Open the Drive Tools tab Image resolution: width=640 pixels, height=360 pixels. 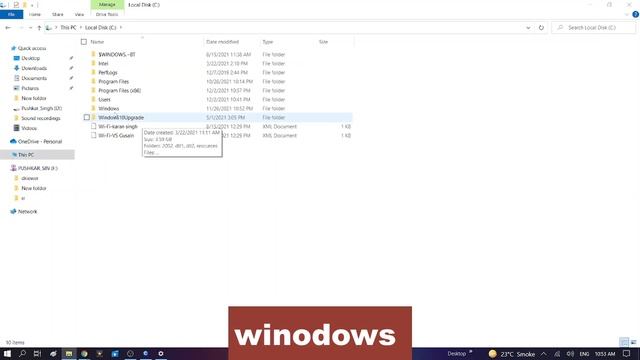pos(107,14)
